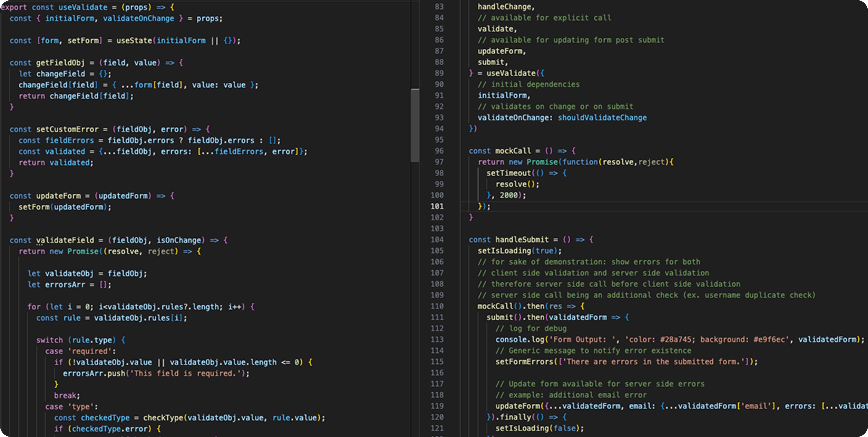This screenshot has height=437, width=868.
Task: Click 'switch' keyword in left pane
Action: (49, 340)
